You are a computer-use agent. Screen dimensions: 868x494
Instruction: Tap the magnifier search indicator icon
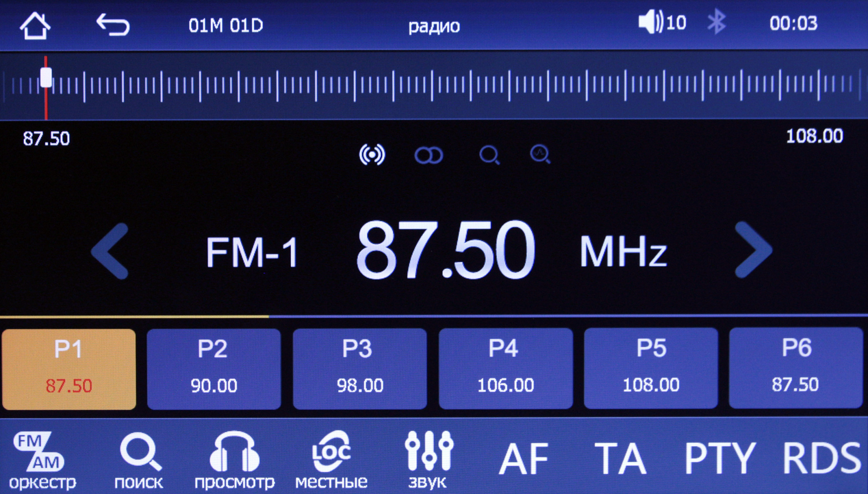pos(490,155)
